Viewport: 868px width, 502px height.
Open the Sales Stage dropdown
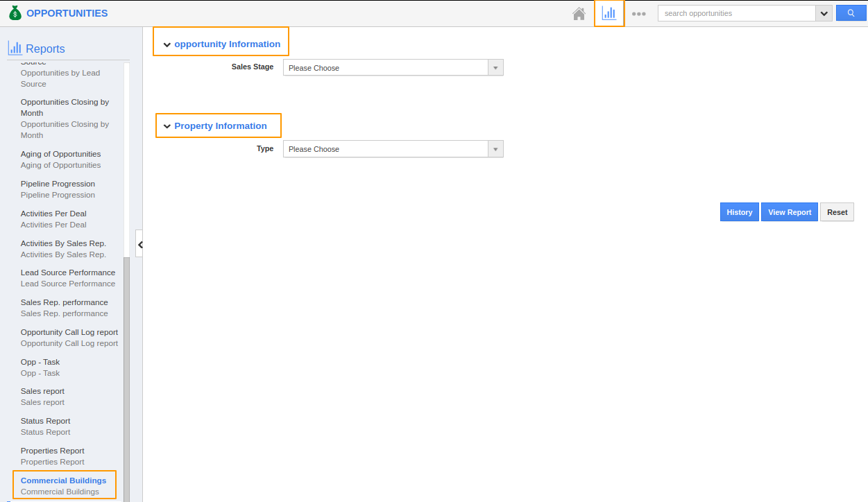coord(393,68)
